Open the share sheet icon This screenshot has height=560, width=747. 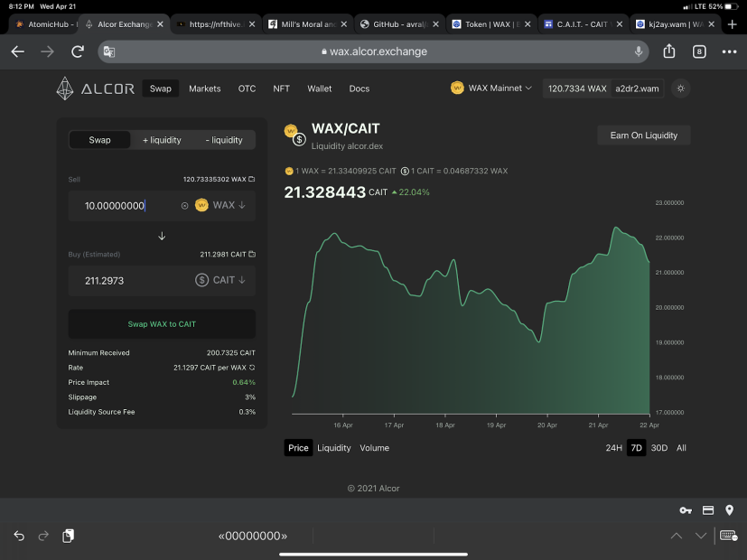pos(669,51)
